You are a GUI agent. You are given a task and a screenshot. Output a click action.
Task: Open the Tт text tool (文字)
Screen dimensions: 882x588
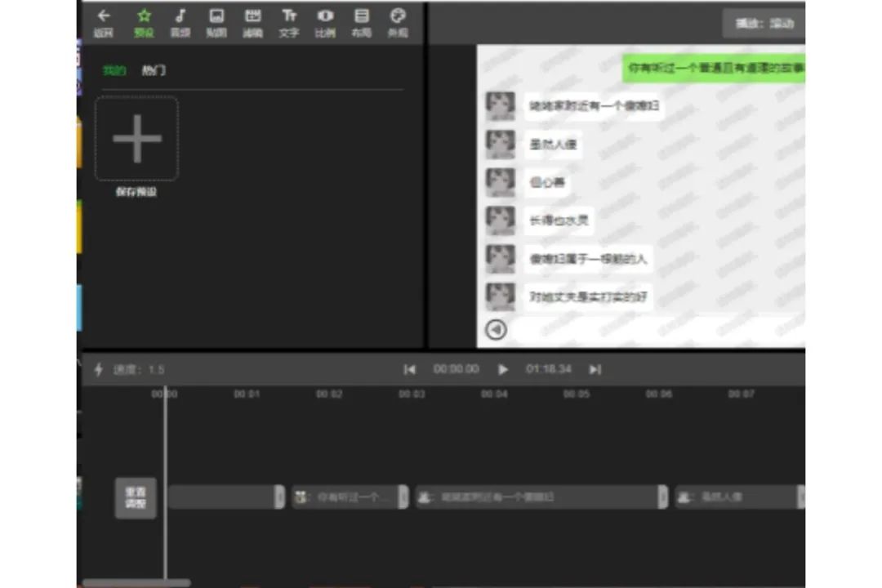click(288, 16)
